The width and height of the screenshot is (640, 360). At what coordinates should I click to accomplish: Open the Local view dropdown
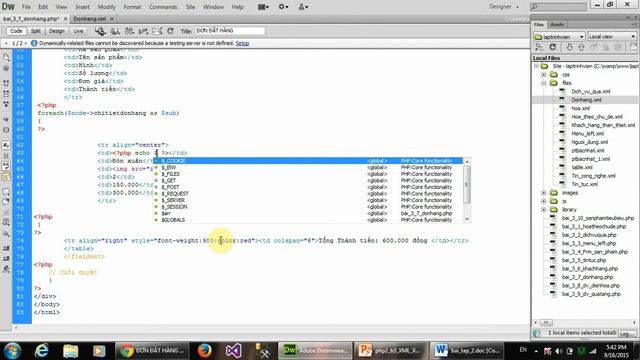click(612, 37)
